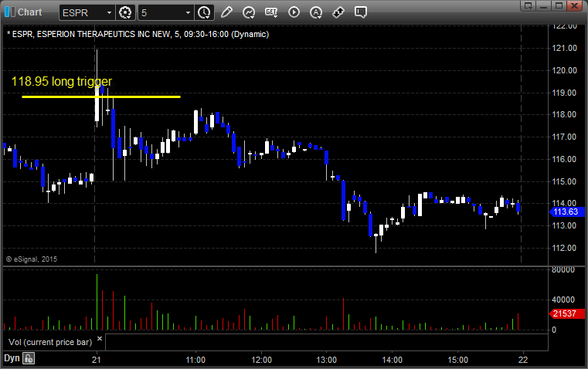
Task: Expand the interval 5 dropdown arrow
Action: 189,12
